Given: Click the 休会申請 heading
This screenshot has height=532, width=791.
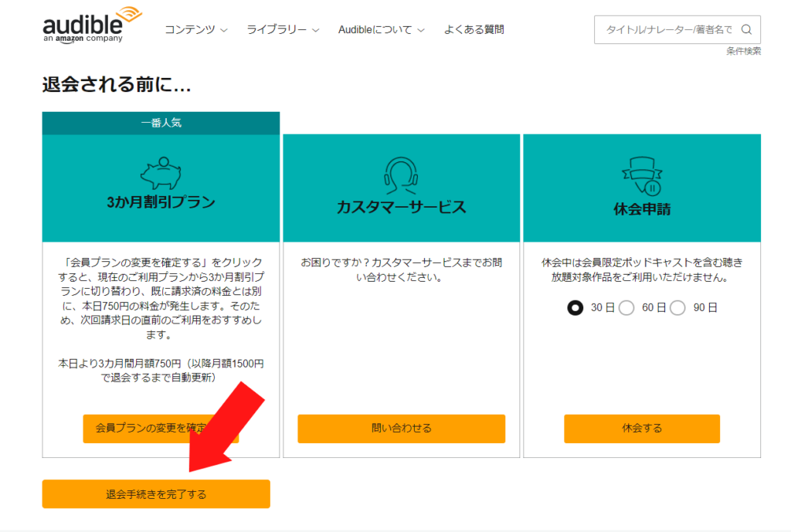Looking at the screenshot, I should point(642,208).
